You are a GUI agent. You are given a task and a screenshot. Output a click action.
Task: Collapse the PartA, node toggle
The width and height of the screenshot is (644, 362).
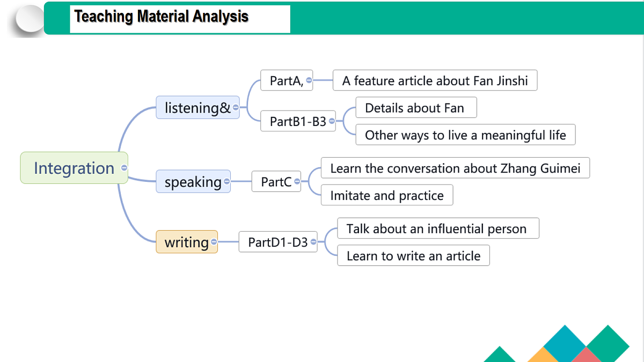click(309, 80)
